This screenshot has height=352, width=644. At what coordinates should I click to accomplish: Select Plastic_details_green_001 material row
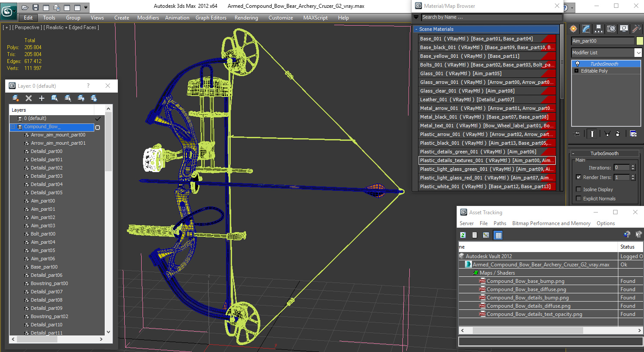487,152
